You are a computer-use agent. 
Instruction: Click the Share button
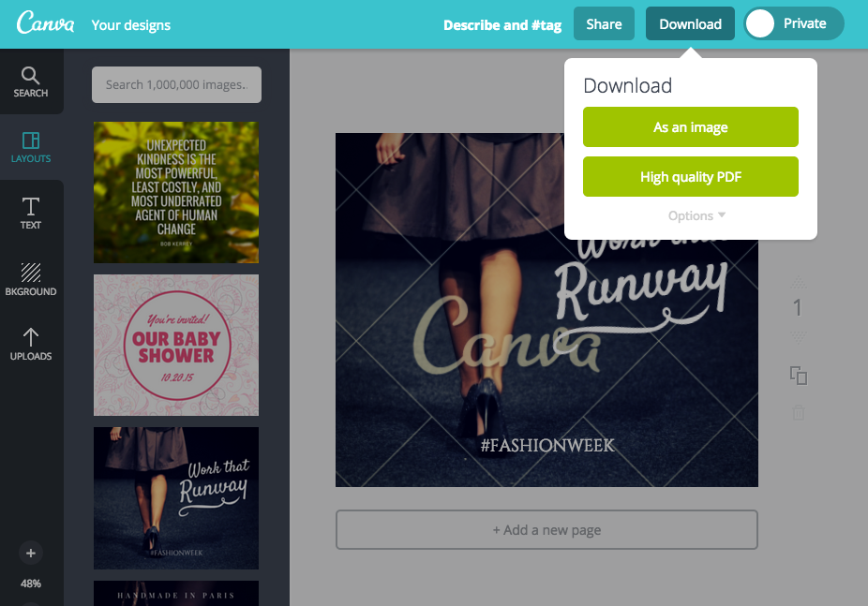click(x=604, y=23)
